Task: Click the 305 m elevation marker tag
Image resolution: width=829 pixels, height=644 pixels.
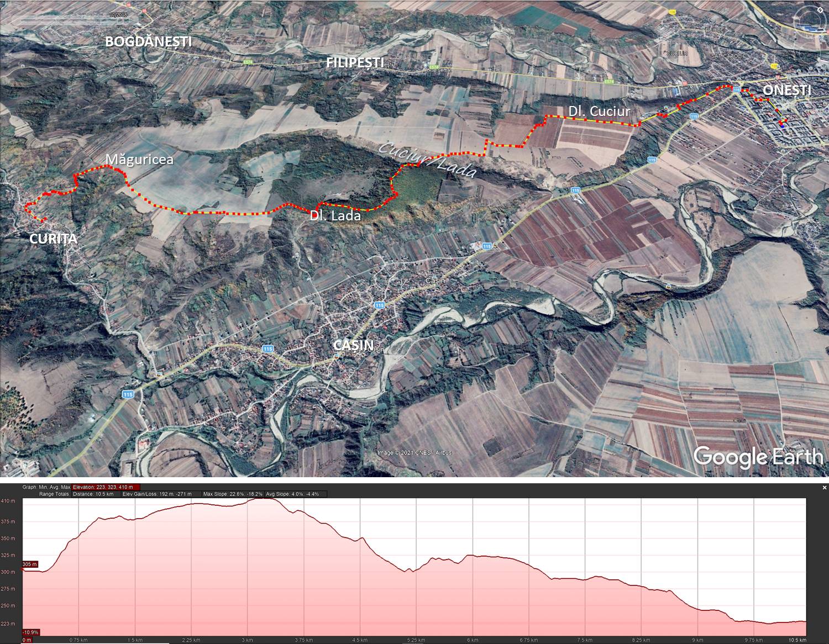Action: pyautogui.click(x=30, y=564)
